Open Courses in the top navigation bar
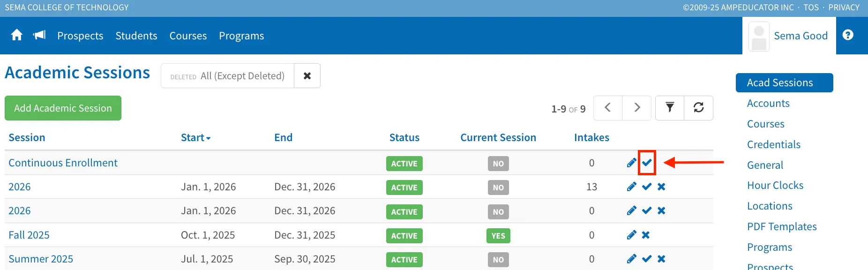The height and width of the screenshot is (270, 868). [188, 36]
